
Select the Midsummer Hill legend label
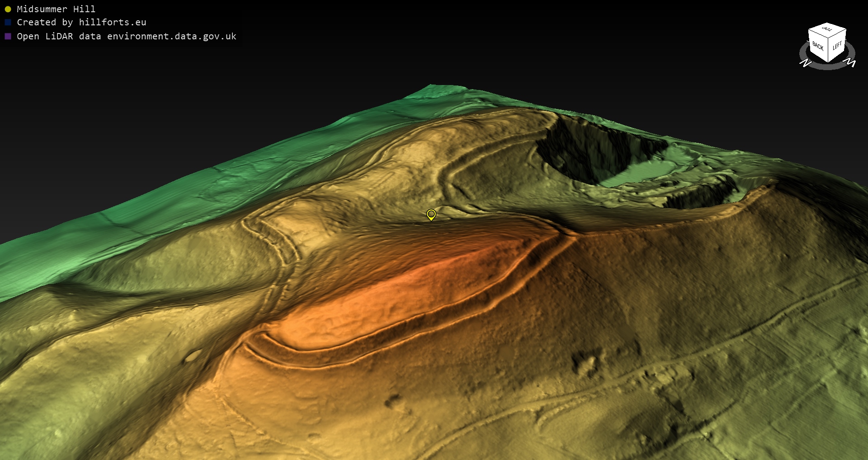tap(56, 9)
